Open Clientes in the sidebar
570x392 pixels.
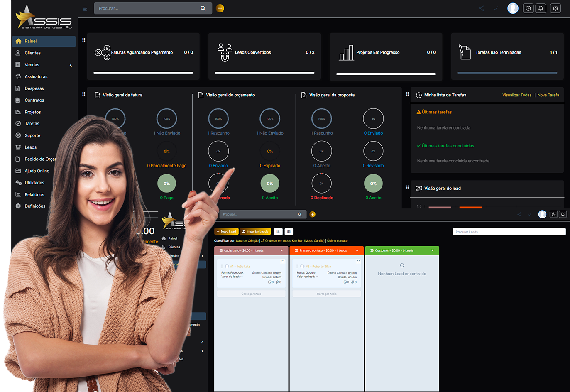point(32,53)
